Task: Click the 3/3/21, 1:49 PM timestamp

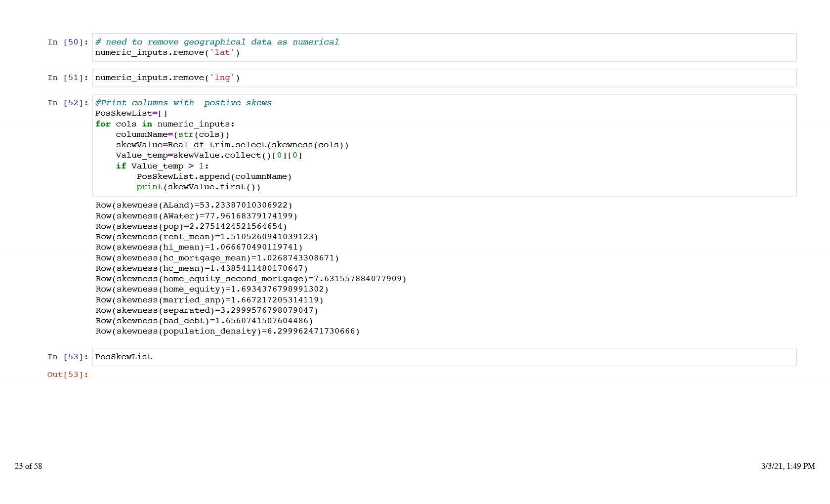Action: [x=788, y=466]
